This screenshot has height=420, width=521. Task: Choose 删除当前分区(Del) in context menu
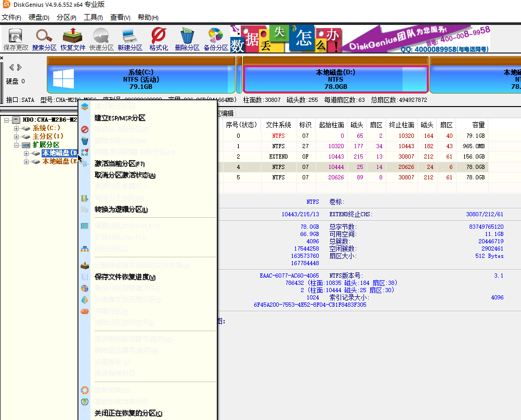tap(121, 141)
